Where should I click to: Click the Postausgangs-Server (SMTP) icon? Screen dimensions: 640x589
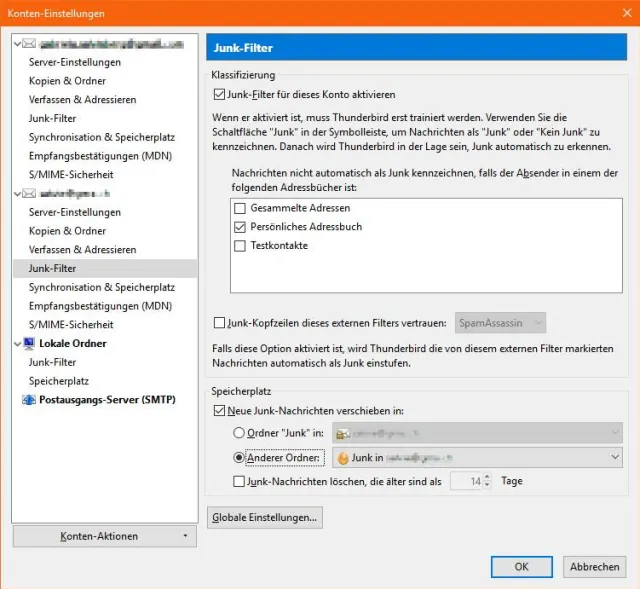point(28,400)
